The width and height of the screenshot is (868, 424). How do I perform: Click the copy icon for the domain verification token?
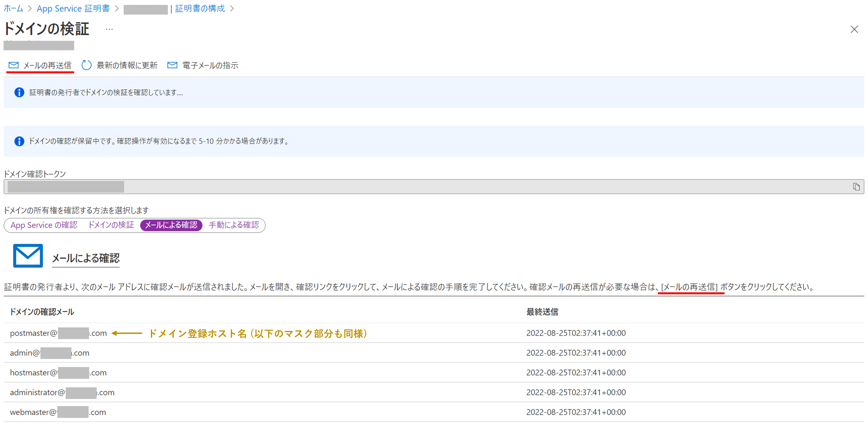[x=857, y=187]
